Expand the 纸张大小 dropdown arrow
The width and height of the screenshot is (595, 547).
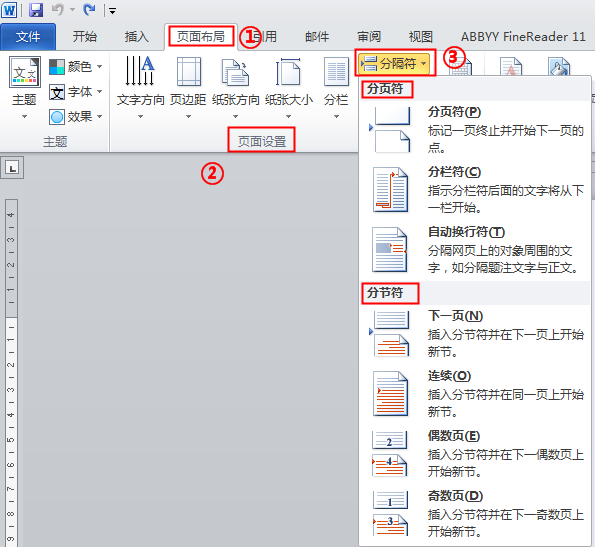(288, 116)
